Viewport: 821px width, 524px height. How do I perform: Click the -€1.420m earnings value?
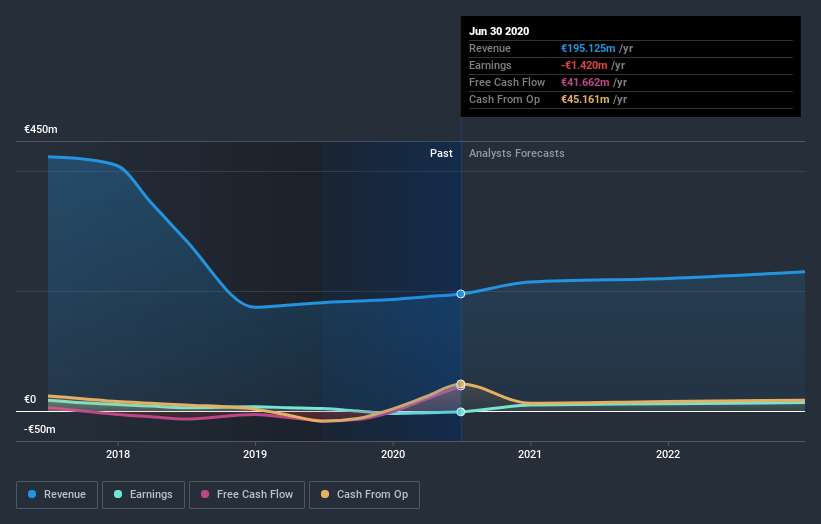click(x=584, y=65)
